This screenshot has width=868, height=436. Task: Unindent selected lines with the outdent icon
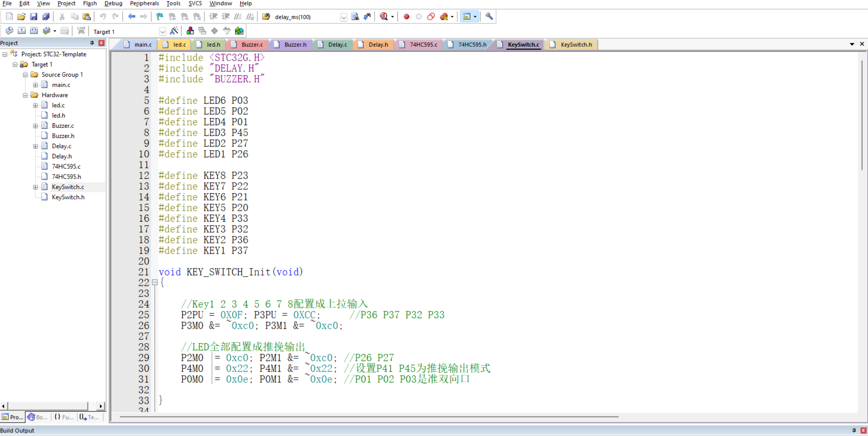pyautogui.click(x=225, y=17)
